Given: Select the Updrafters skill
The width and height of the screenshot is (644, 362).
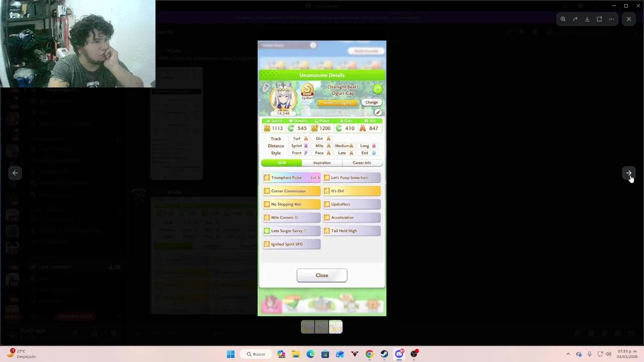Looking at the screenshot, I should tap(352, 204).
